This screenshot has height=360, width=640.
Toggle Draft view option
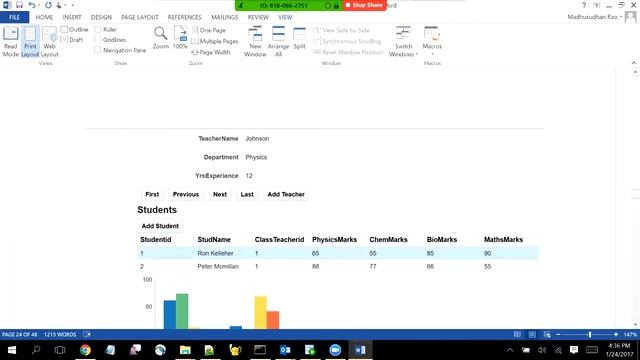pos(72,40)
